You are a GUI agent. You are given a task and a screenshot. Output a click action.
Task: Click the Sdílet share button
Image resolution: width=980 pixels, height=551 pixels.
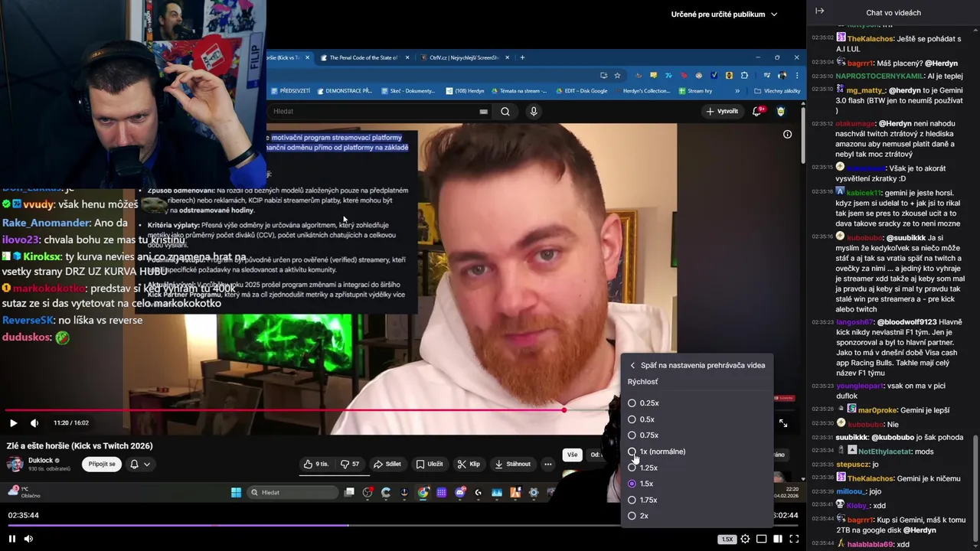click(387, 464)
